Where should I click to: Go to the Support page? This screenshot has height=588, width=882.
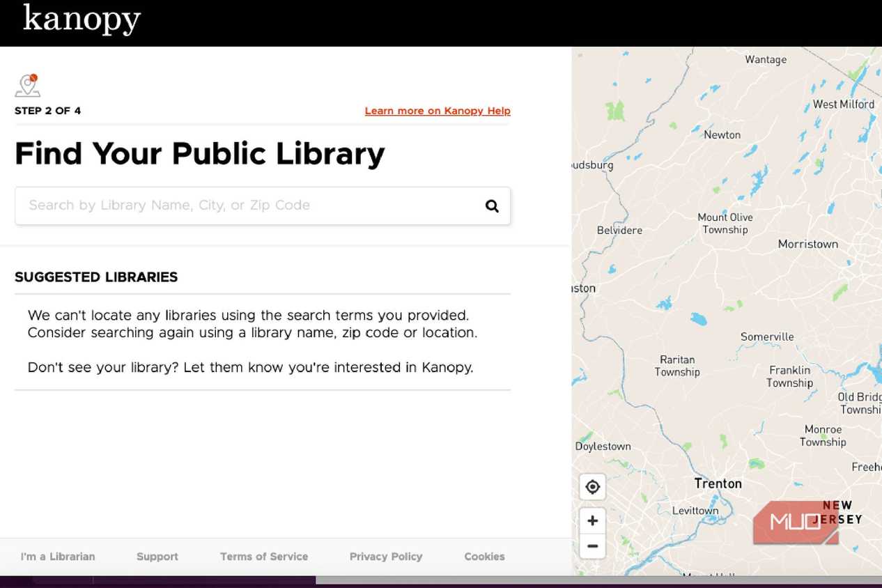(157, 557)
